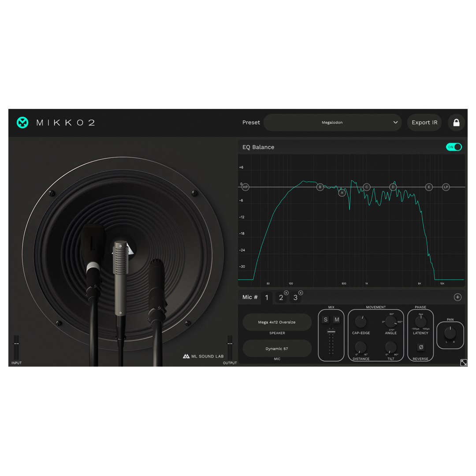Open the Dynamic 57 mic selector
This screenshot has width=476, height=476.
(277, 349)
